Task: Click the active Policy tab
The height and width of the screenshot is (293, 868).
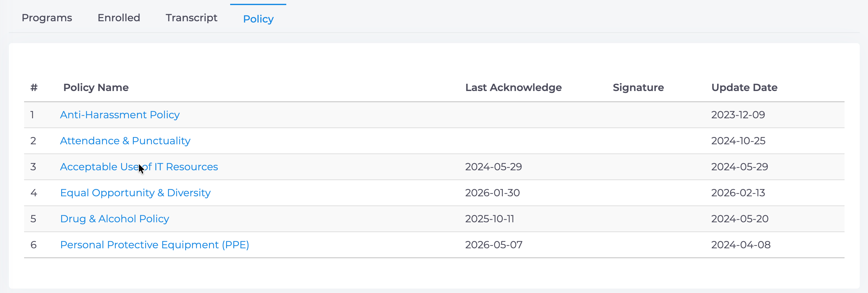Action: [x=258, y=19]
